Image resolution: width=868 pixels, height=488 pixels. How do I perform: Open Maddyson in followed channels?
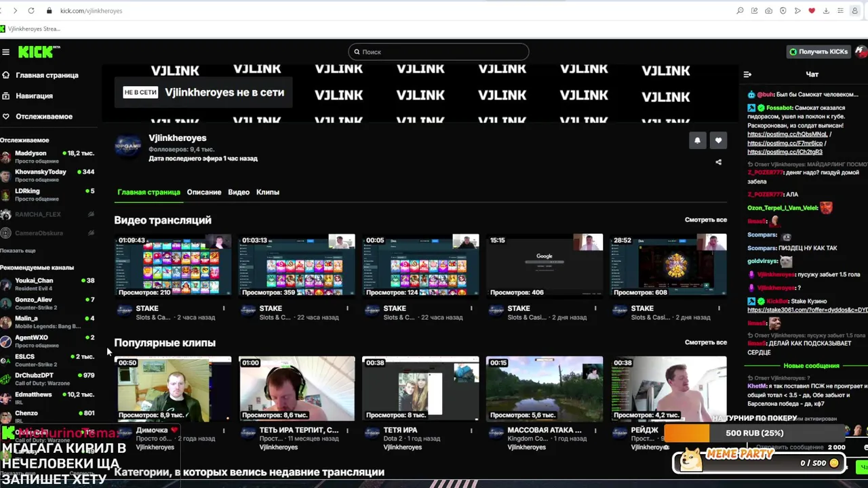47,157
